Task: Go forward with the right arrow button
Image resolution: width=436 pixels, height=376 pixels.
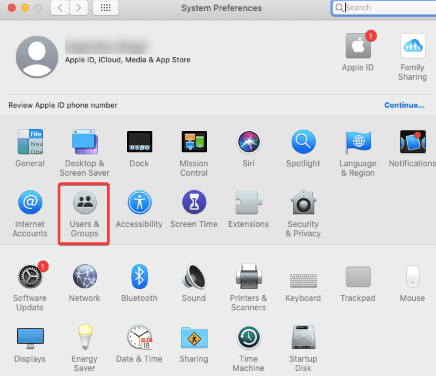Action: coord(79,8)
